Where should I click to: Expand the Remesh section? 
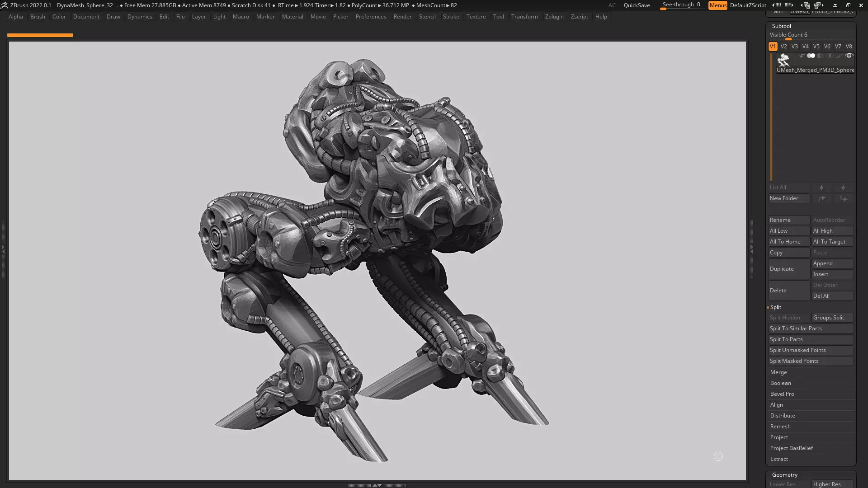(x=780, y=427)
